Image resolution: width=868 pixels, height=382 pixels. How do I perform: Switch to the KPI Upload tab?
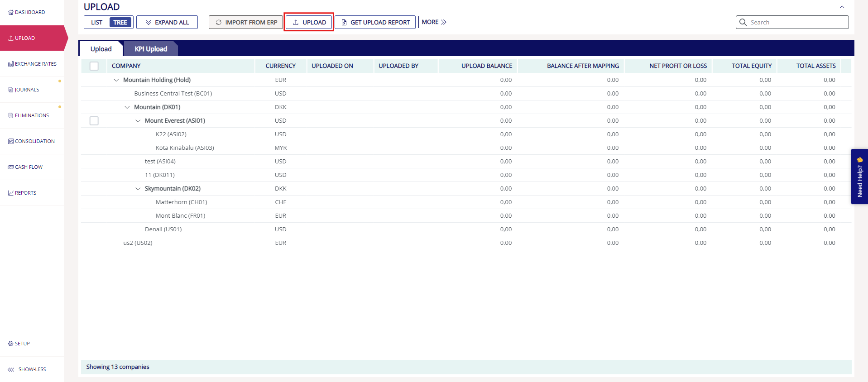151,49
